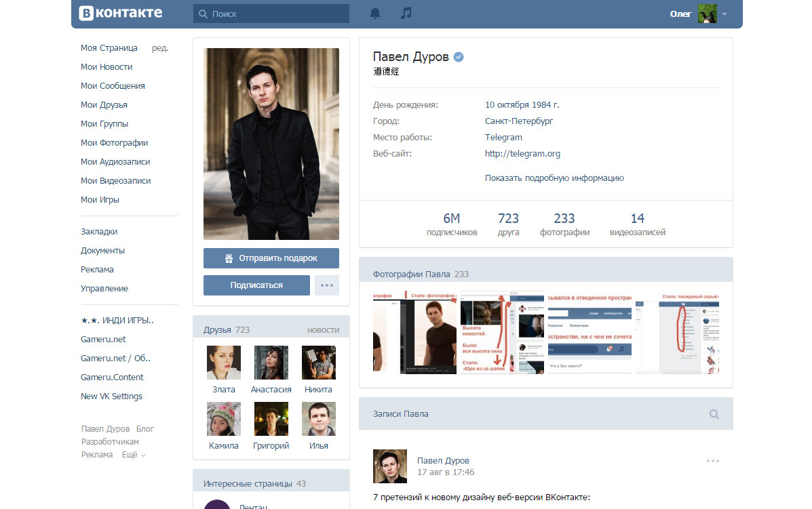812x509 pixels.
Task: Open the 6M подписчиков counter
Action: coord(452,224)
